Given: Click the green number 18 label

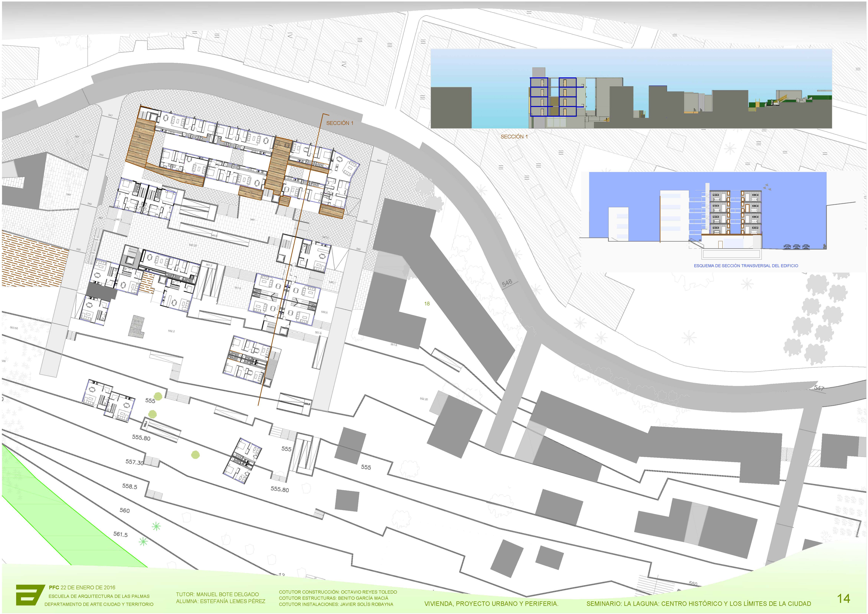Looking at the screenshot, I should (427, 304).
